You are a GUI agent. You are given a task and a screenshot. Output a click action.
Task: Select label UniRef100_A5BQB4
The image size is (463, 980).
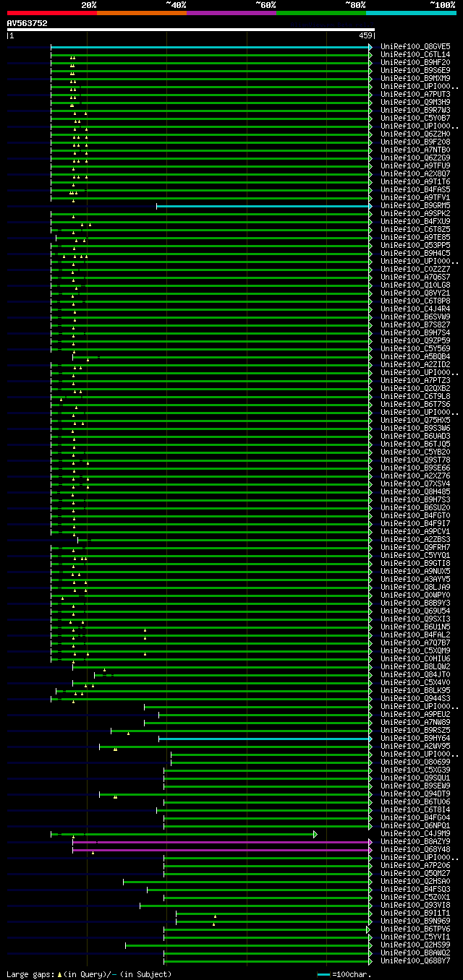[415, 356]
